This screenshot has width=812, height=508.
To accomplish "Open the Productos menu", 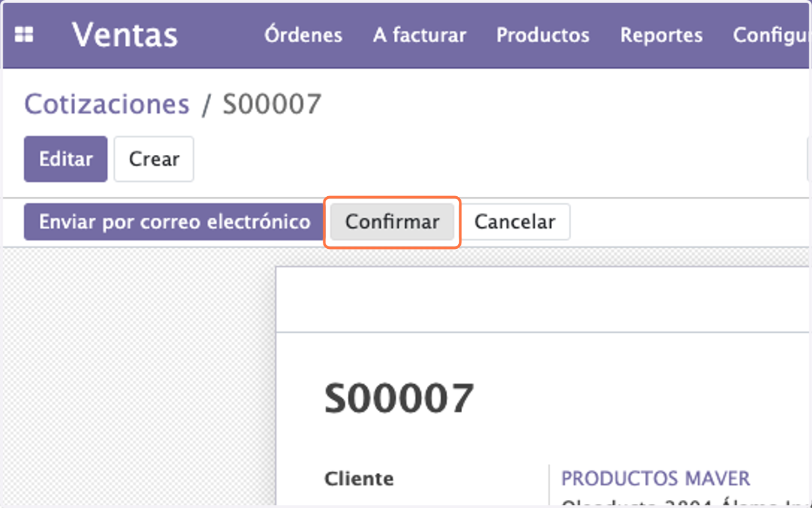I will [543, 35].
